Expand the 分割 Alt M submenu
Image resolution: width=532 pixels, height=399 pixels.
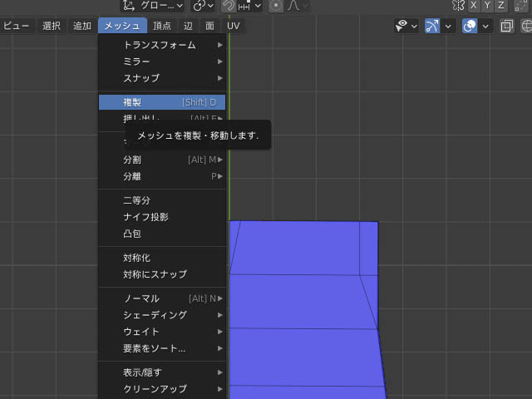162,160
